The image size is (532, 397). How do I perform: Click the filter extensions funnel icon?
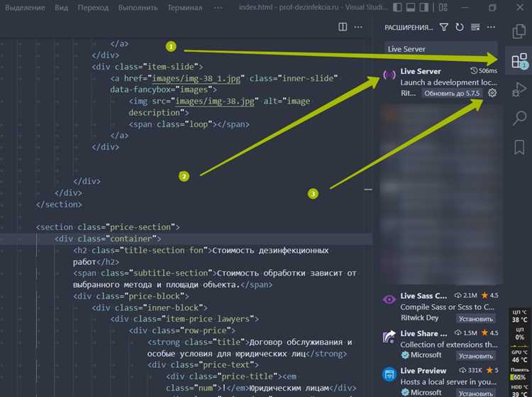[444, 27]
